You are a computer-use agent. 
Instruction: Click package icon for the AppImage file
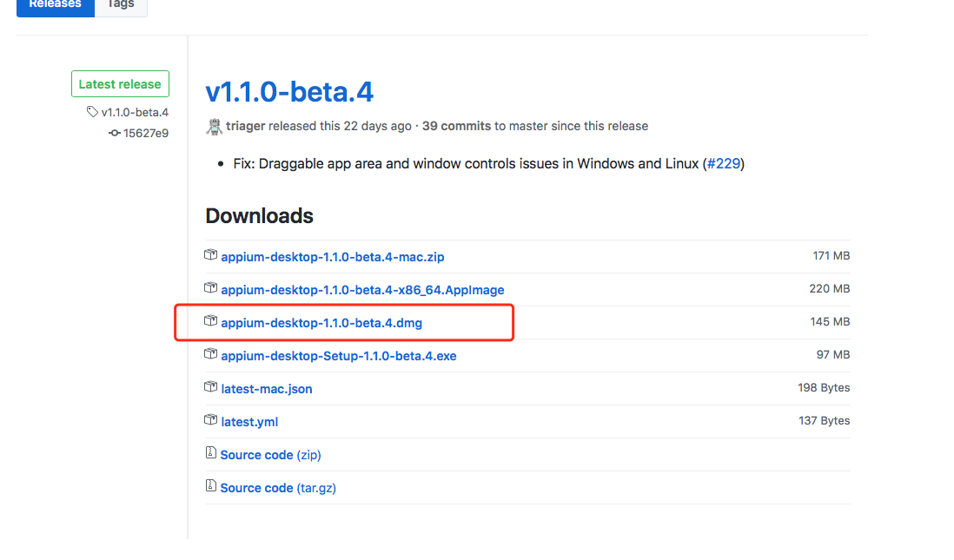coord(210,287)
